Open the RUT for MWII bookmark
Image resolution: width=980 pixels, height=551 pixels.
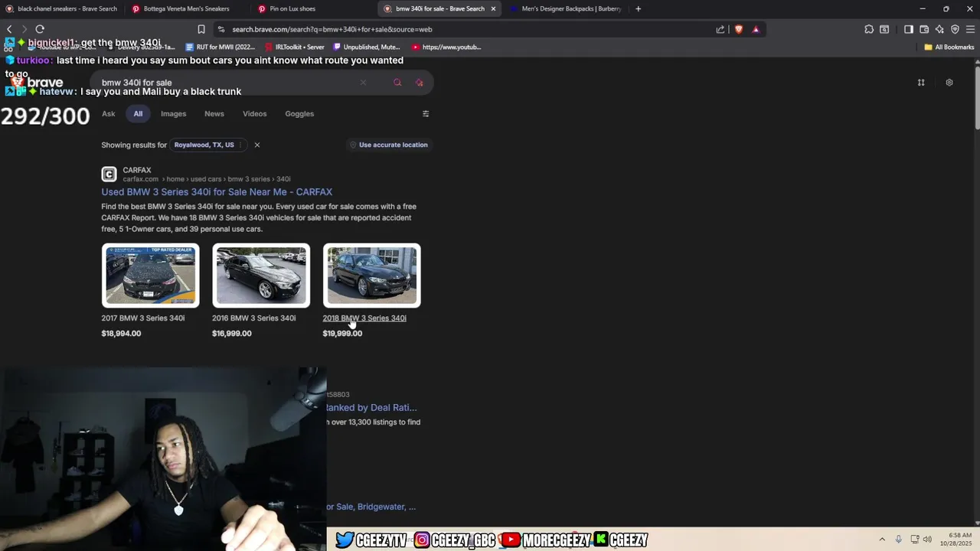(x=220, y=47)
